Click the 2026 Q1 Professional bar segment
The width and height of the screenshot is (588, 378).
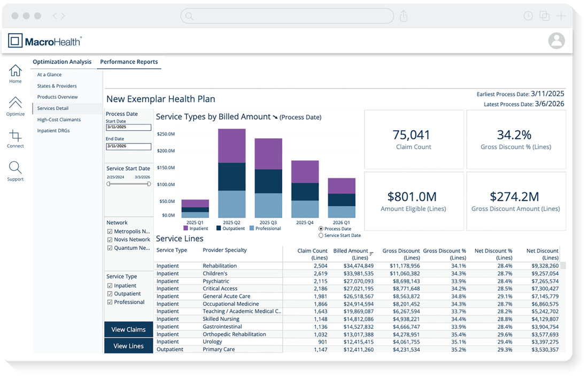point(342,212)
